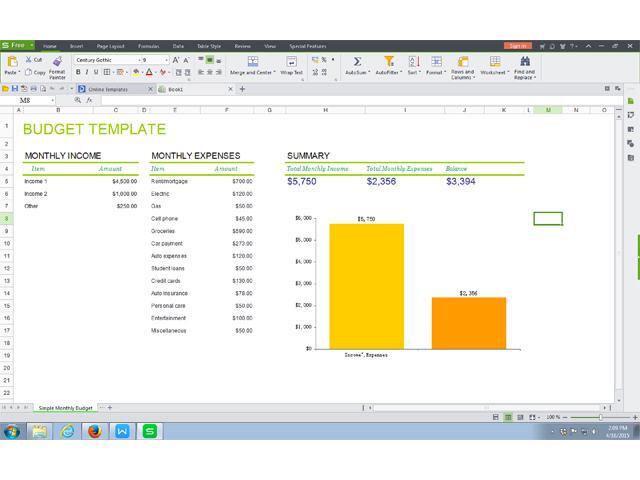The image size is (640, 480).
Task: Click the Wrap Text icon
Action: pyautogui.click(x=291, y=62)
